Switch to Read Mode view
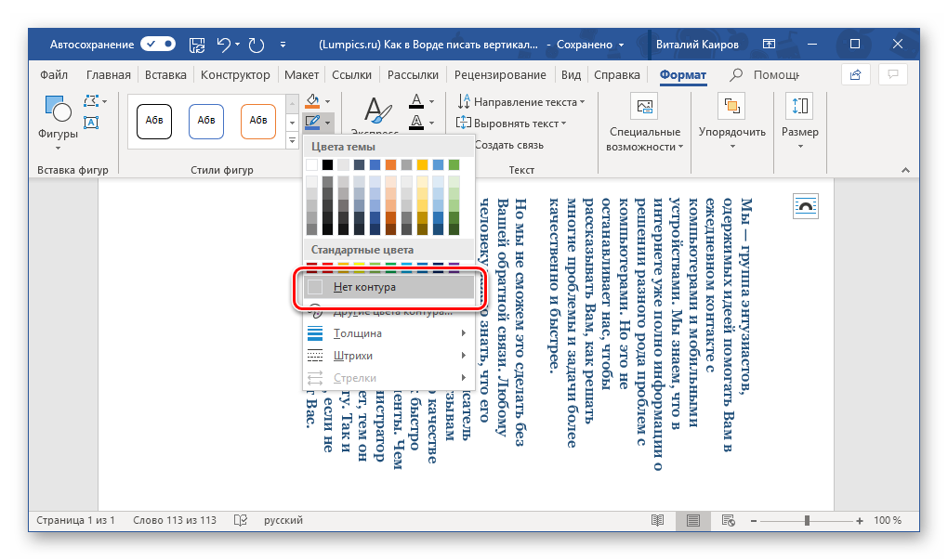 point(657,520)
